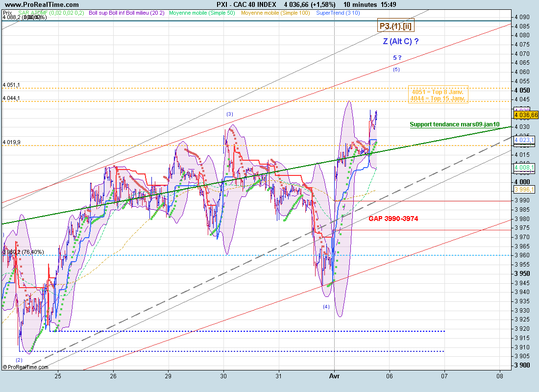Select the SuperTrend (3 10) label

(x=338, y=13)
